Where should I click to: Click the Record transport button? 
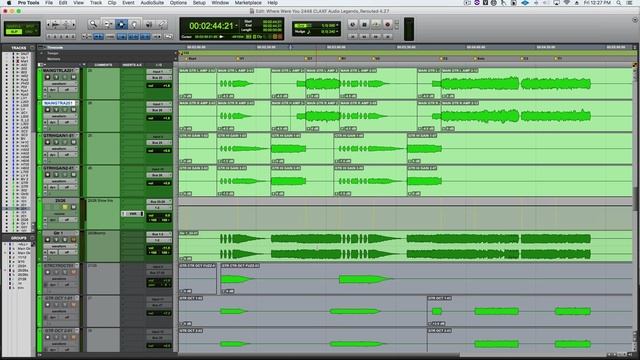(387, 24)
